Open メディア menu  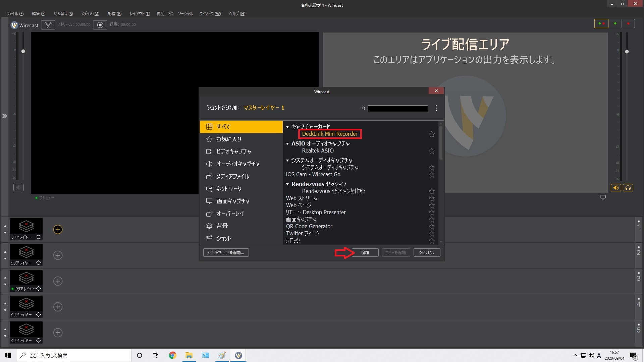pos(90,14)
